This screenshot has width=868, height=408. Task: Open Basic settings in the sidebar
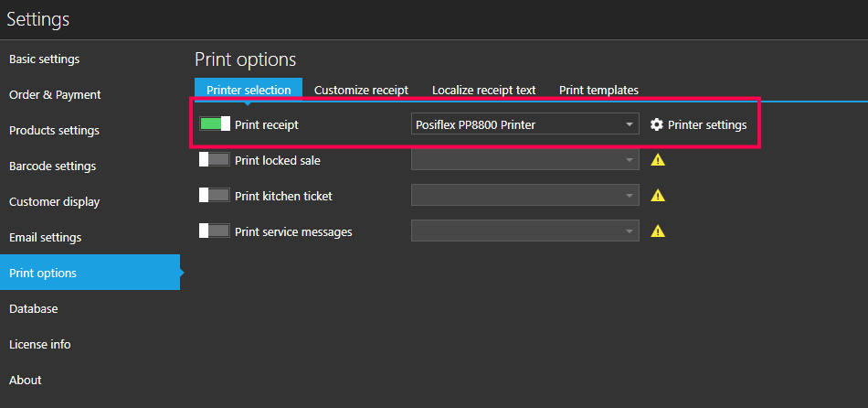(44, 59)
